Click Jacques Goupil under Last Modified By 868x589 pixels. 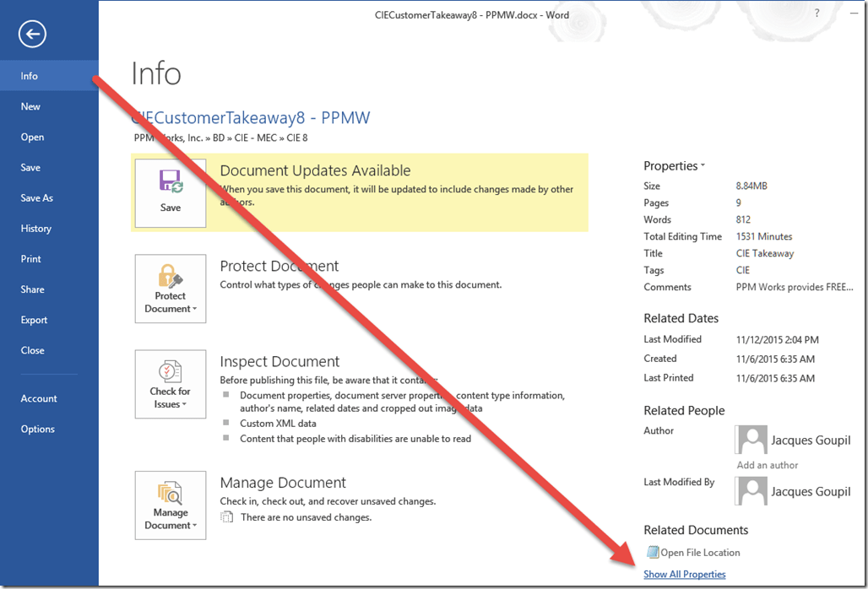pyautogui.click(x=811, y=492)
